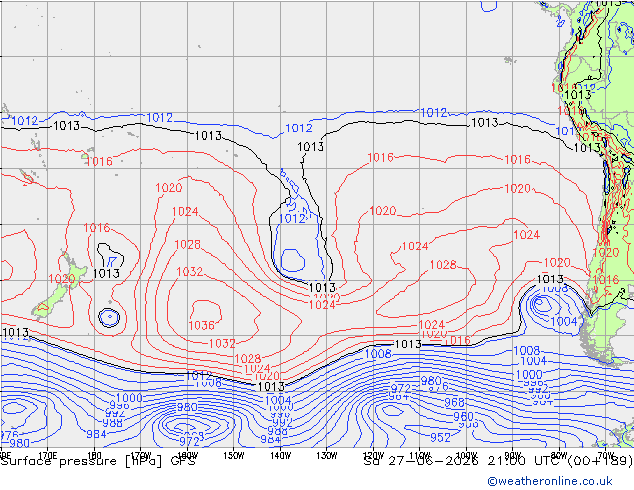Viewport: 634px width, 490px height.
Task: Click the 952 low-pressure contour label
Action: point(440,437)
